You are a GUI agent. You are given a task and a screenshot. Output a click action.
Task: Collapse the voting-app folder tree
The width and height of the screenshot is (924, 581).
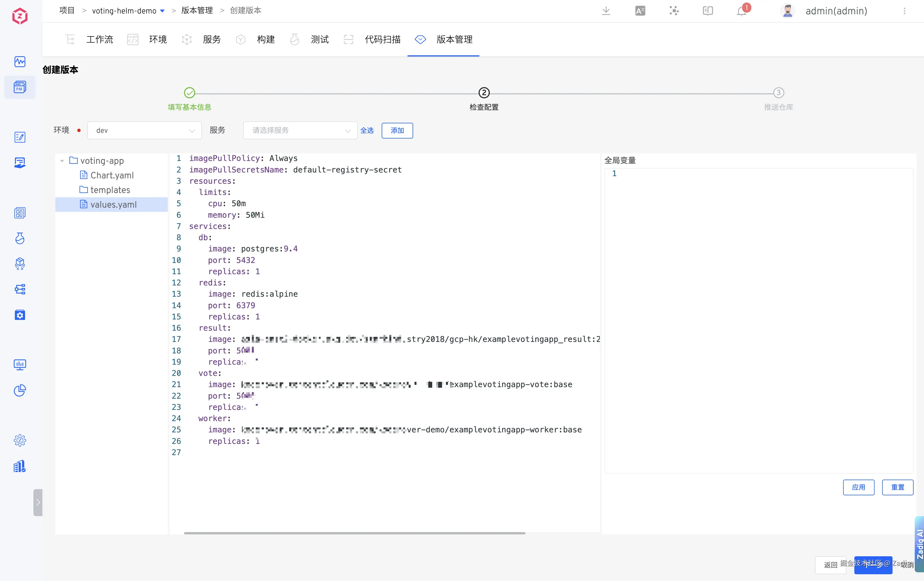(x=62, y=161)
